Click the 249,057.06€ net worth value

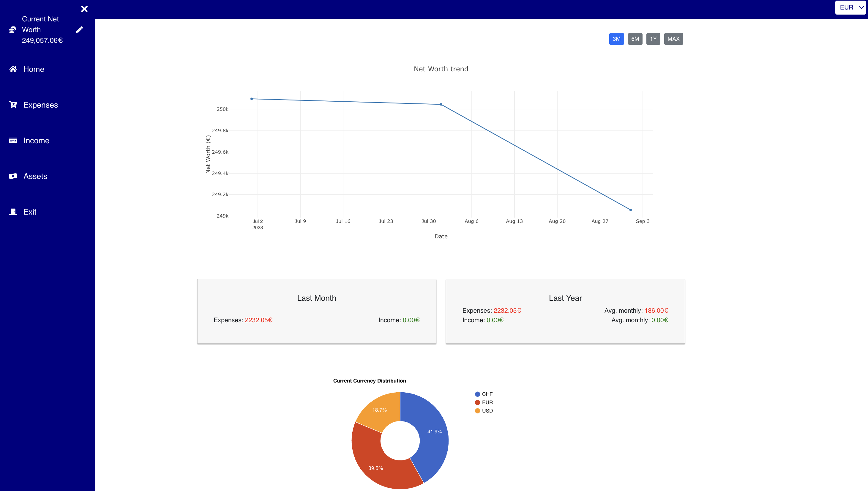[x=42, y=40]
